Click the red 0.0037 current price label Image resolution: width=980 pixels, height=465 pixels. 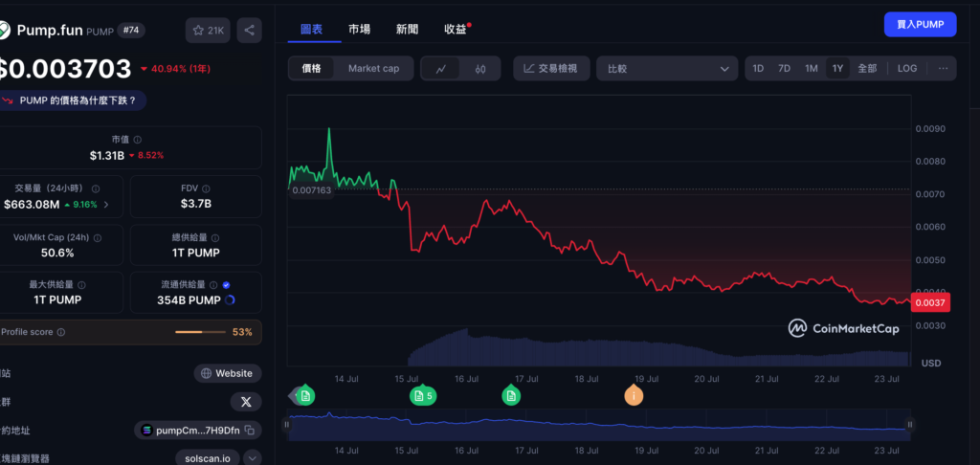point(931,302)
